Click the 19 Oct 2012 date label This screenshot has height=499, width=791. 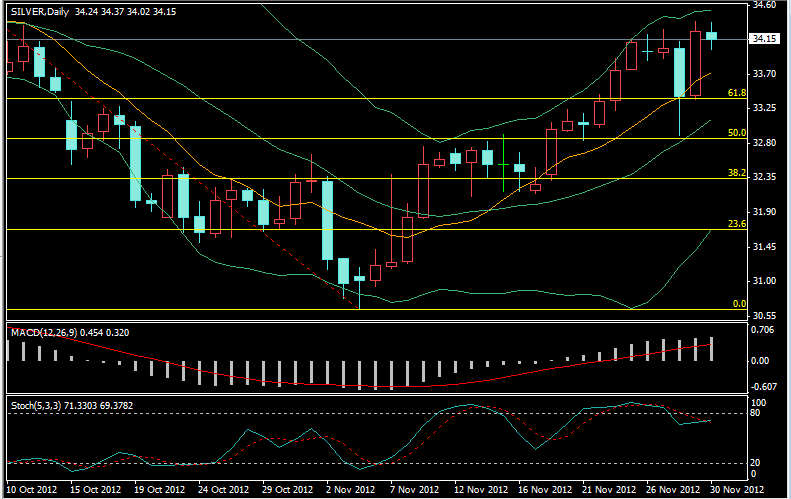[x=159, y=490]
